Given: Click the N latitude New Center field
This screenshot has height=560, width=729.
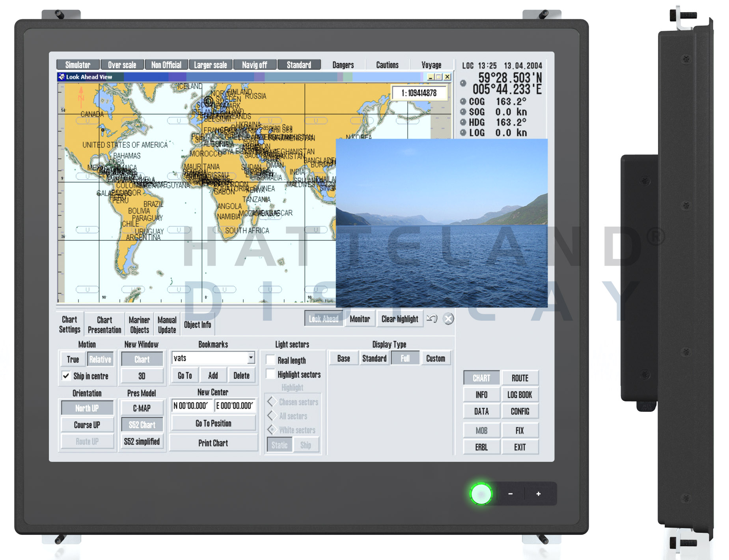Looking at the screenshot, I should (x=192, y=406).
